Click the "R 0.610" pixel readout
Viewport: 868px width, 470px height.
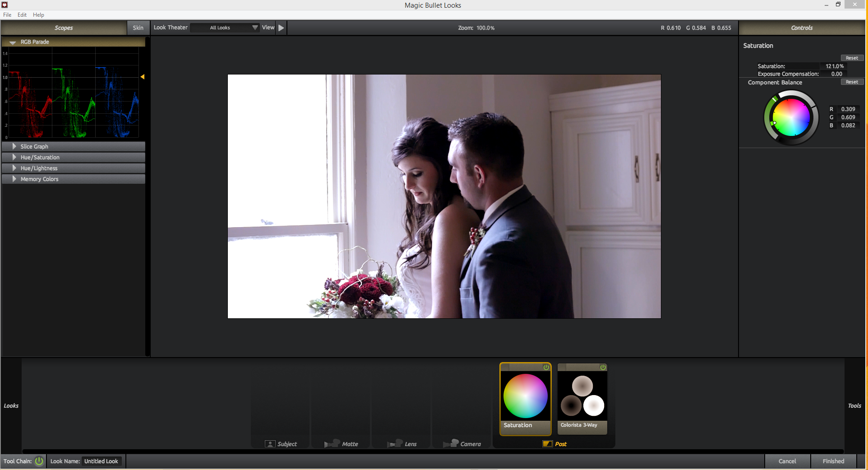[670, 28]
